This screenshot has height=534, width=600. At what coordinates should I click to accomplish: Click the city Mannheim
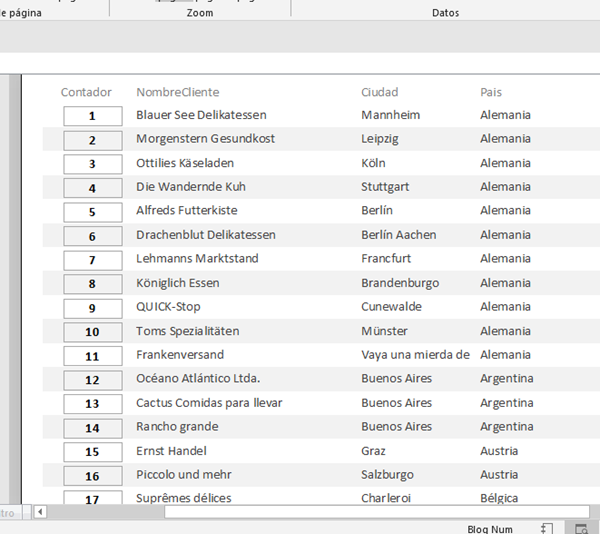(x=391, y=115)
